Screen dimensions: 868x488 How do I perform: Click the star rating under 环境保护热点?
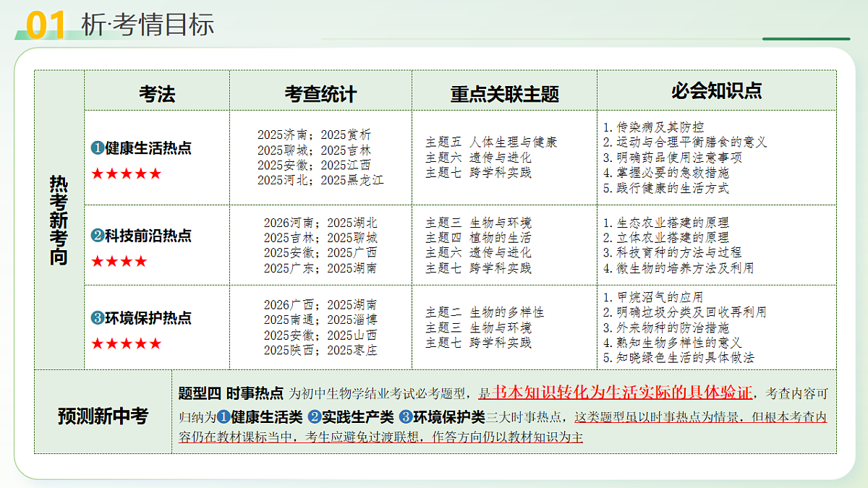(x=126, y=343)
